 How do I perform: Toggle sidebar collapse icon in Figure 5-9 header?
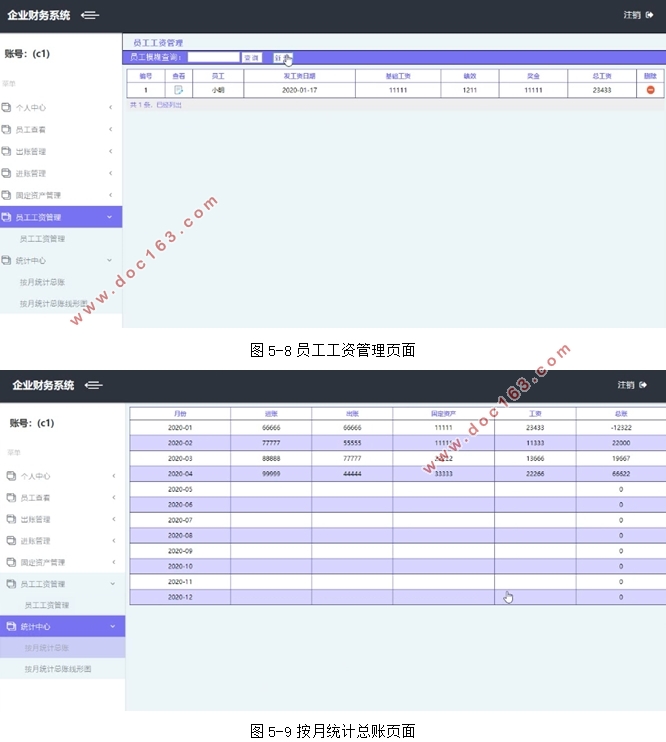[x=94, y=385]
